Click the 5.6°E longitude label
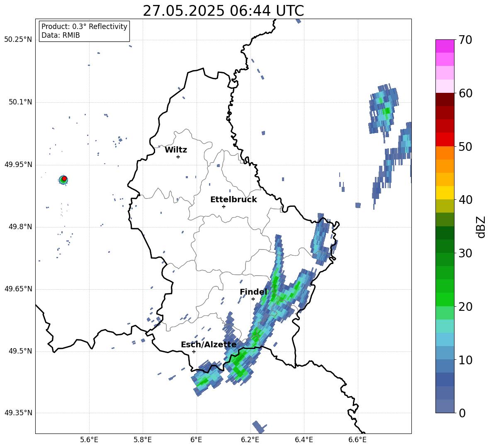The image size is (491, 448). [89, 440]
